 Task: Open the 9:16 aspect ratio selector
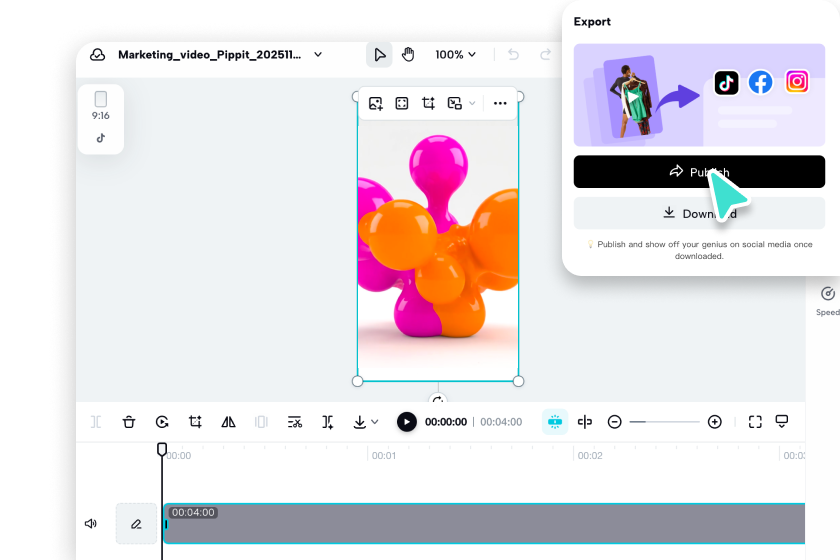click(x=101, y=106)
